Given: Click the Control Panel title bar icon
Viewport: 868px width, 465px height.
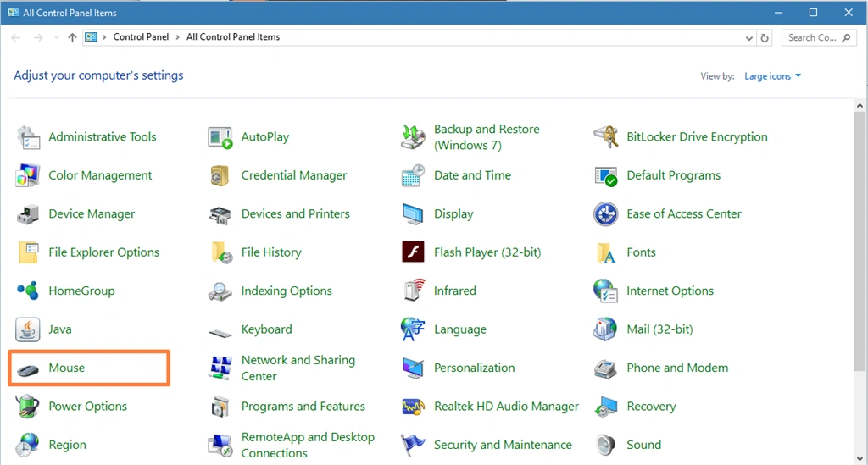Looking at the screenshot, I should point(14,12).
